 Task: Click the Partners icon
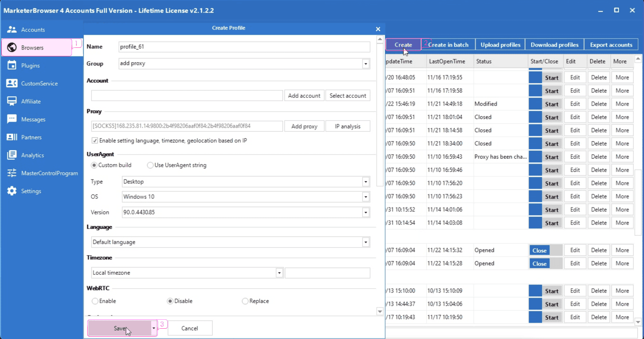pos(12,137)
